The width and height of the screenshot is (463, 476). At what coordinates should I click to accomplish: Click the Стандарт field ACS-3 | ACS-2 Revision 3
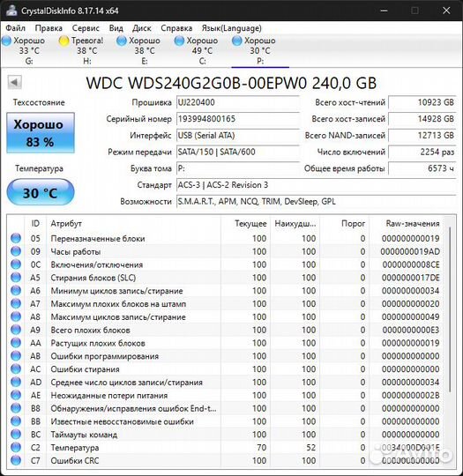click(316, 185)
